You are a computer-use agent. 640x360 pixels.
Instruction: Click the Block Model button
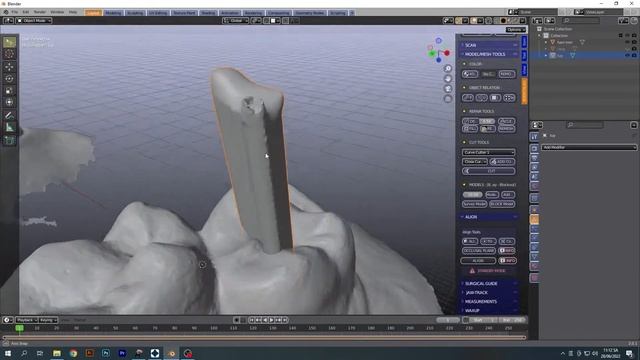click(x=502, y=204)
